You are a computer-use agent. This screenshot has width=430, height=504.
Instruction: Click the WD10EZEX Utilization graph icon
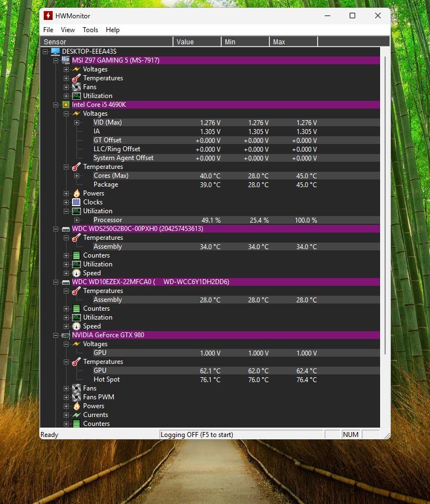tap(76, 317)
